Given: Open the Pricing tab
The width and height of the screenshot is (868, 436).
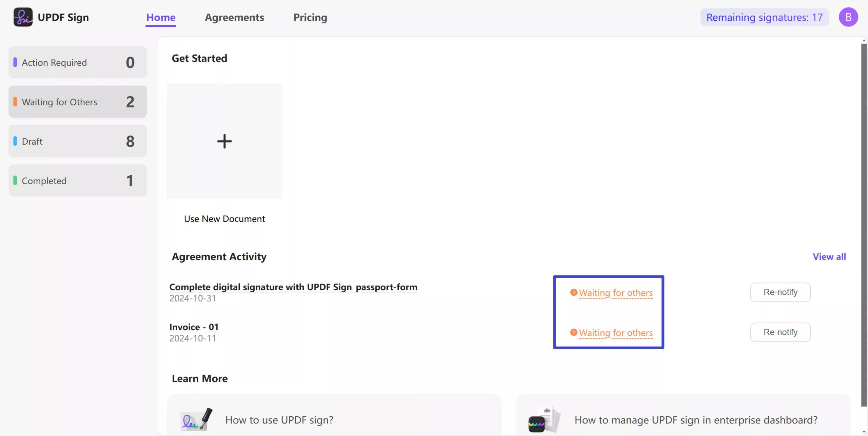Looking at the screenshot, I should (310, 17).
